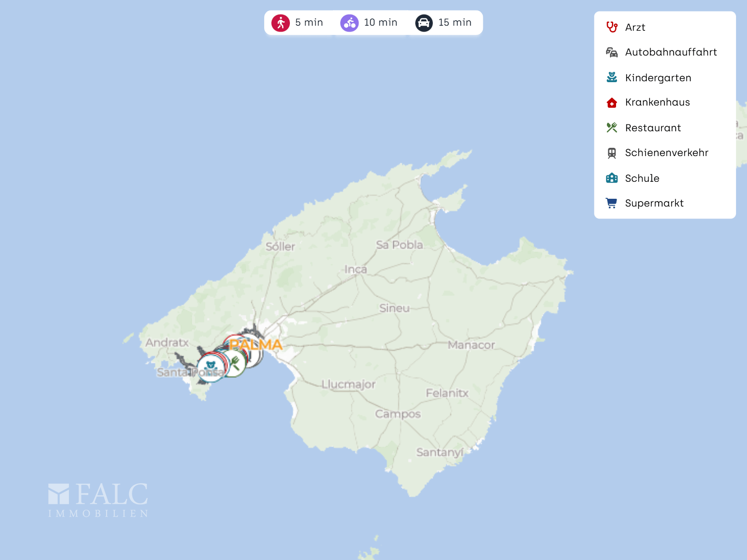Click the Restaurant fork and knife legend icon
747x560 pixels.
611,128
